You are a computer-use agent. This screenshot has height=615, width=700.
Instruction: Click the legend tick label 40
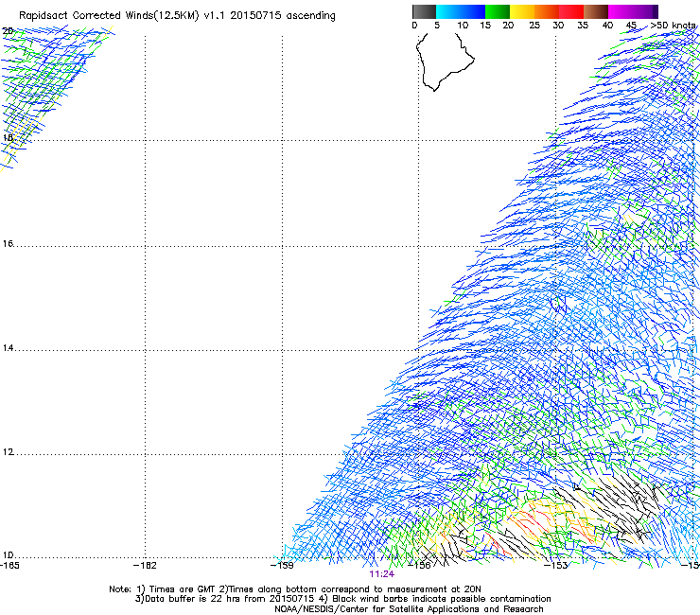click(608, 26)
